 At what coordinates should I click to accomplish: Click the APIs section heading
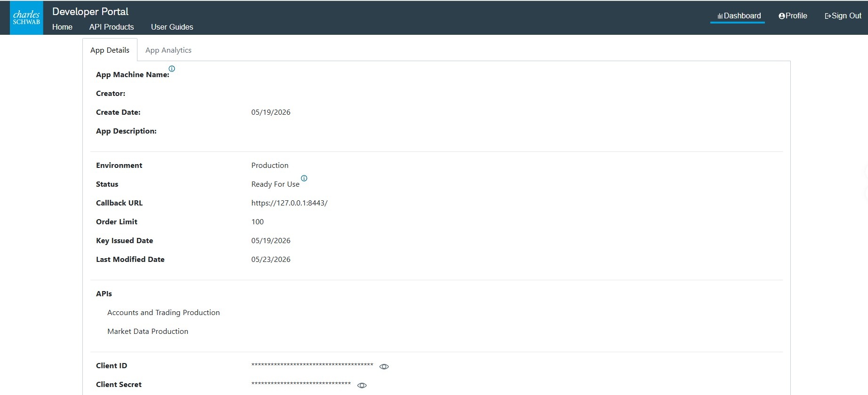click(104, 294)
